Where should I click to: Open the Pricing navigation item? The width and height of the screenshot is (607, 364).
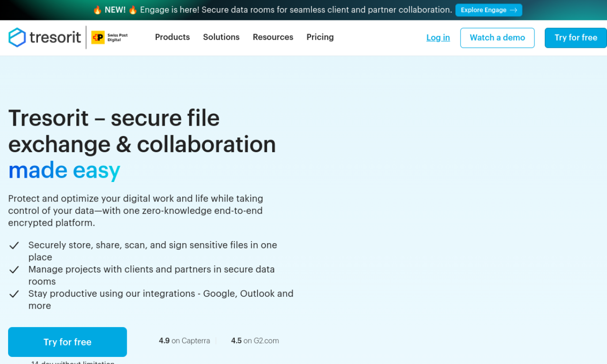[x=320, y=37]
